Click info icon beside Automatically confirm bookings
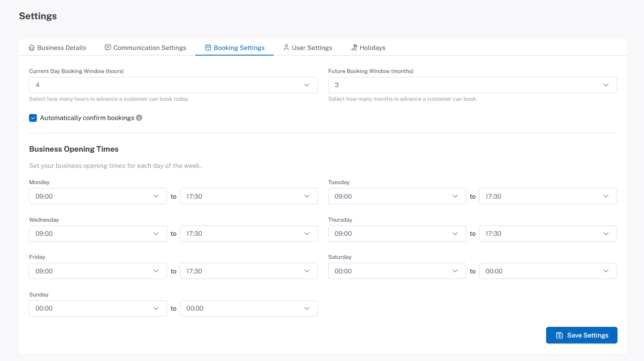 pyautogui.click(x=139, y=118)
